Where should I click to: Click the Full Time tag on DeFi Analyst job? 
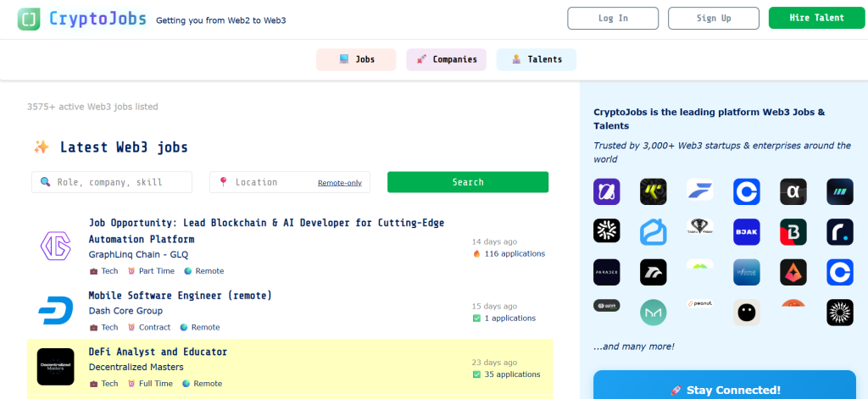(x=150, y=384)
